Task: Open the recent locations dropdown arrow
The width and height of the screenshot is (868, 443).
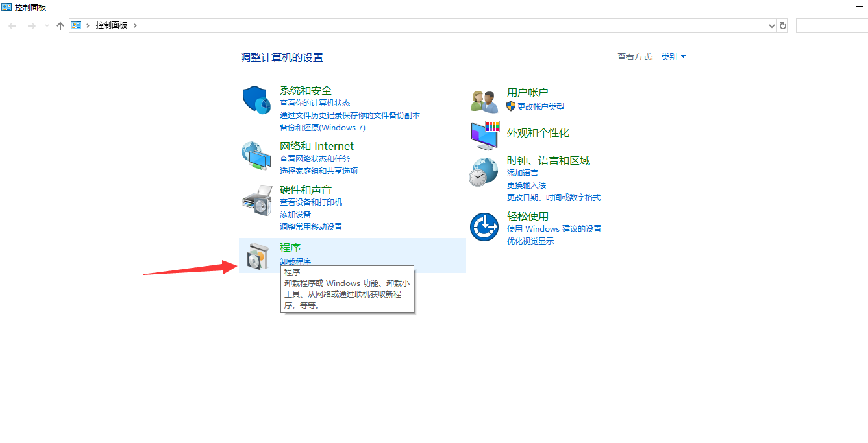Action: (47, 25)
